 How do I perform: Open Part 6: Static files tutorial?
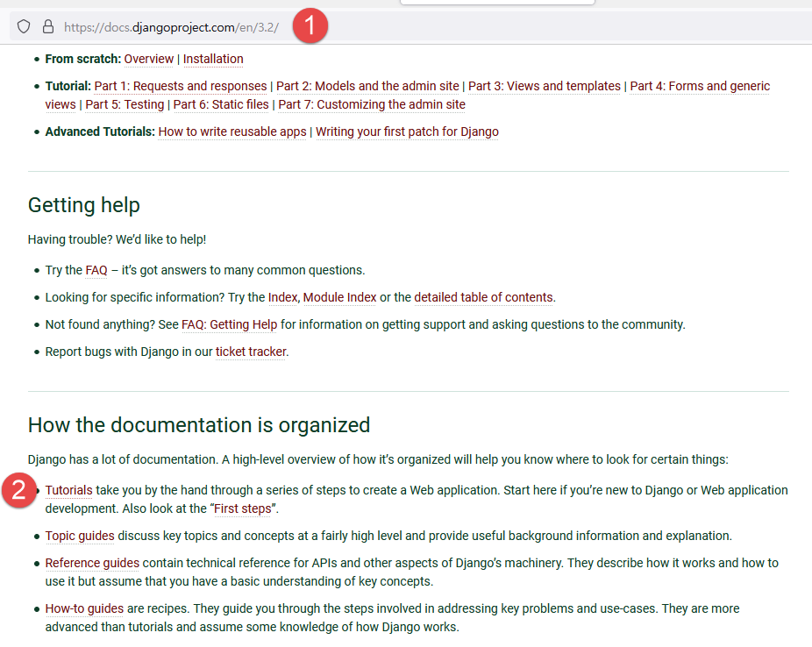pos(221,104)
